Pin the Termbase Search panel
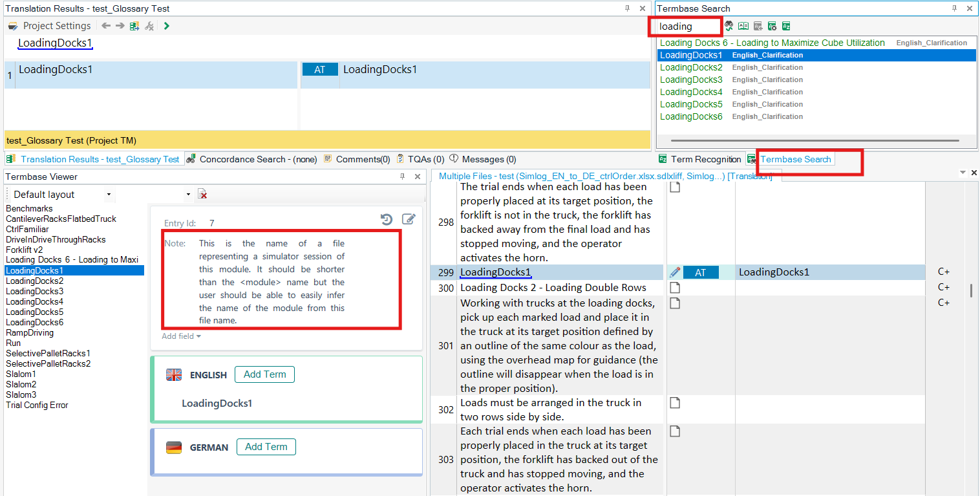 (x=955, y=8)
